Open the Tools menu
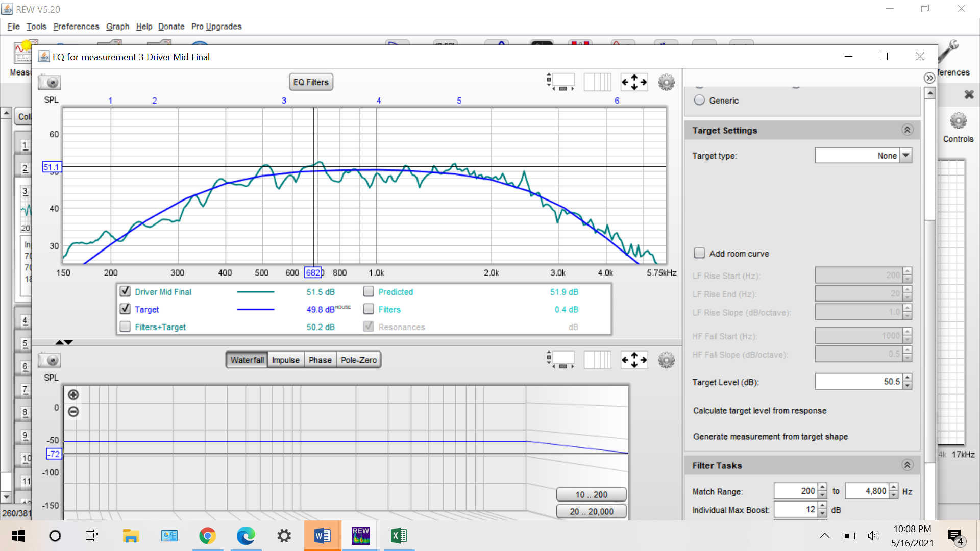Viewport: 980px width, 551px height. (x=36, y=27)
